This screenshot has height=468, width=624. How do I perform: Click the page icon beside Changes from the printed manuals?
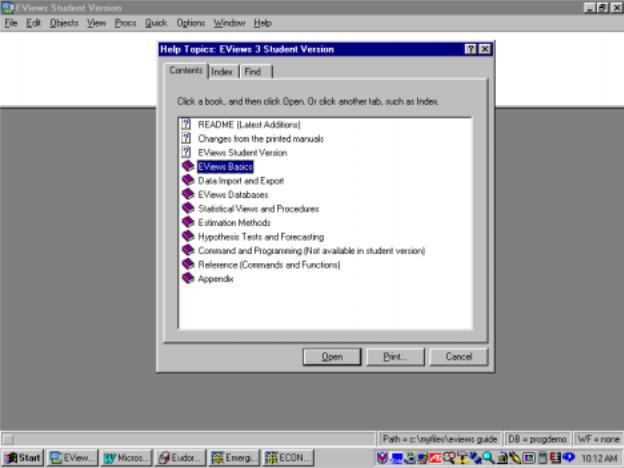186,138
